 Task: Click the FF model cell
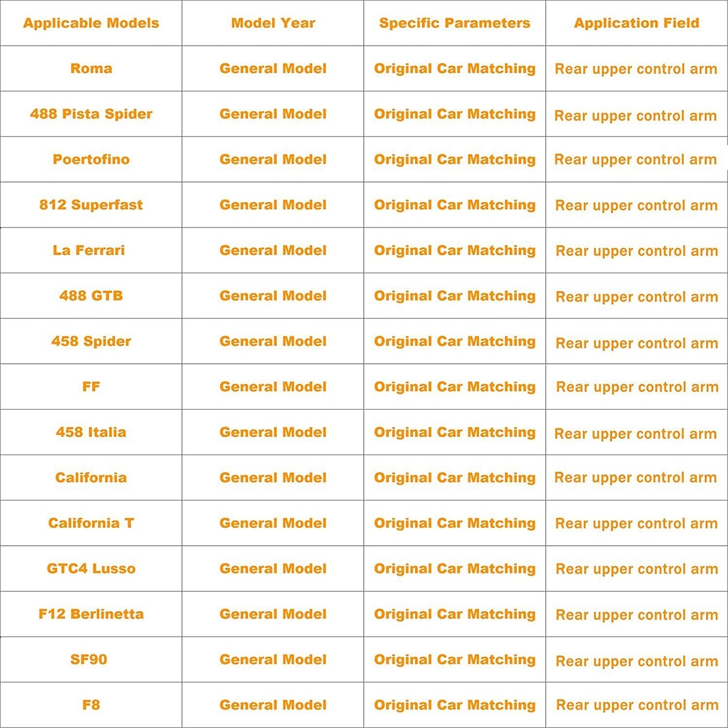pyautogui.click(x=91, y=386)
